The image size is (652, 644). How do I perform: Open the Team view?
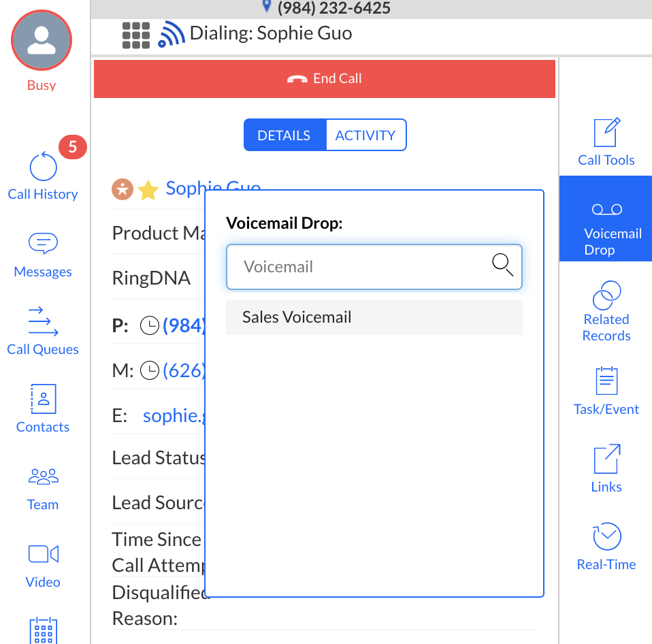43,487
